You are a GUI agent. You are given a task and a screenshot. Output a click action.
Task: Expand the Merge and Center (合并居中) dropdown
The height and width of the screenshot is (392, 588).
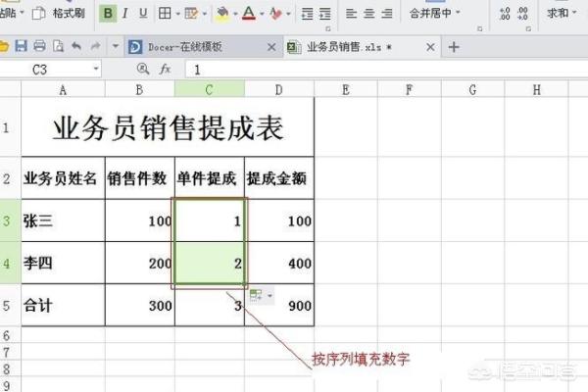[x=458, y=14]
